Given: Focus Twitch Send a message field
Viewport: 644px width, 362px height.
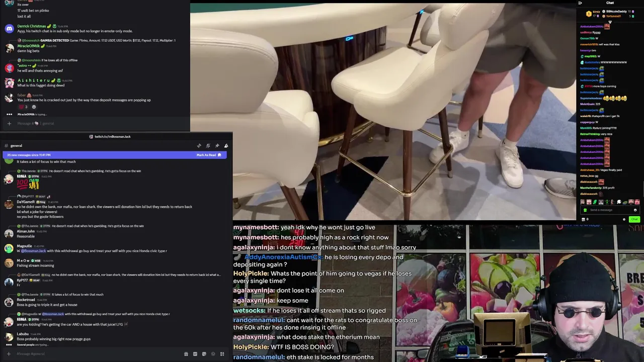Looking at the screenshot, I should (610, 210).
